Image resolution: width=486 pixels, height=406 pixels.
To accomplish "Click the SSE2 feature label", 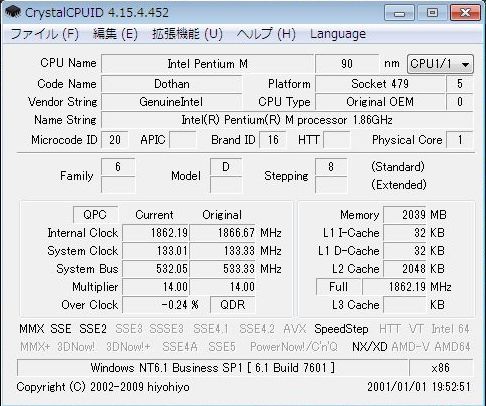I will [x=93, y=329].
